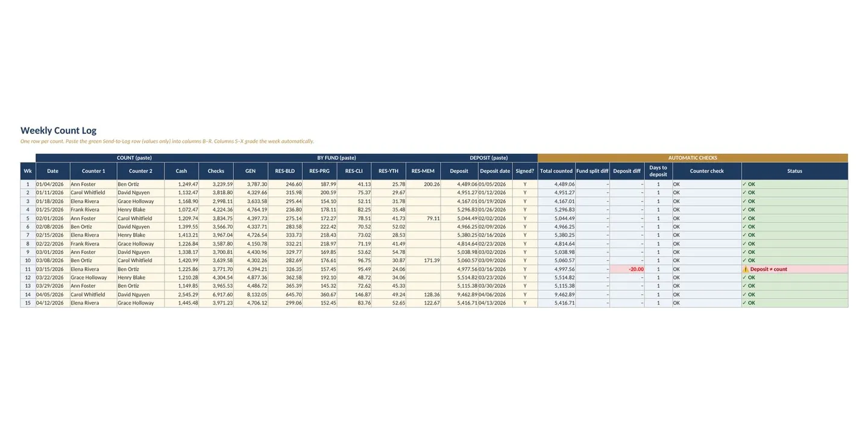
Task: Click the COUNT (paste) header band
Action: tap(134, 158)
